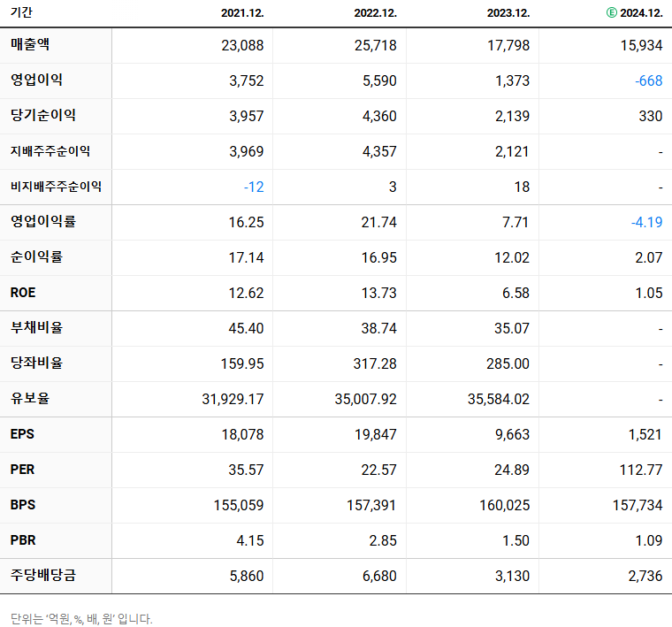Viewport: 672px width, 627px height.
Task: Click the 주당배당금 value 2,736
Action: 645,576
